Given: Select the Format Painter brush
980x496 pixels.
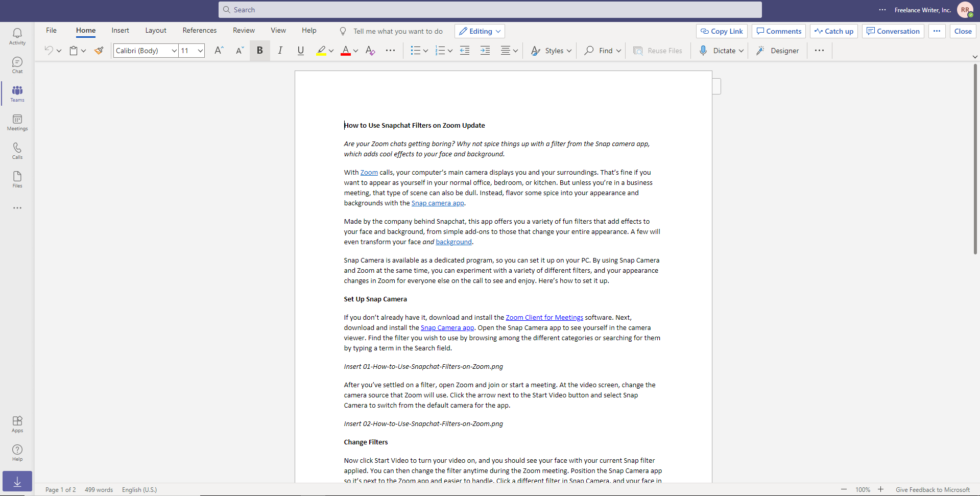Looking at the screenshot, I should click(x=99, y=50).
